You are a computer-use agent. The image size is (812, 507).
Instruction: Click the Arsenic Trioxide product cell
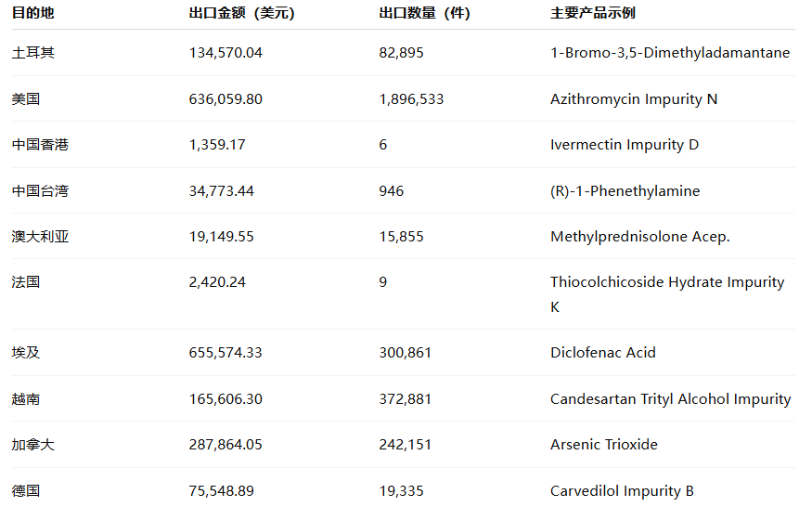click(603, 445)
